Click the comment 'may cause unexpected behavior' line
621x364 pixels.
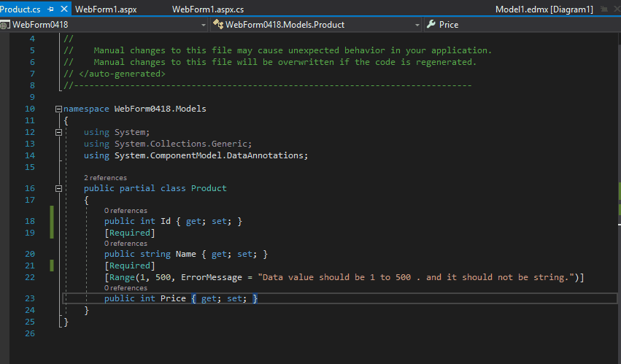[x=277, y=50]
